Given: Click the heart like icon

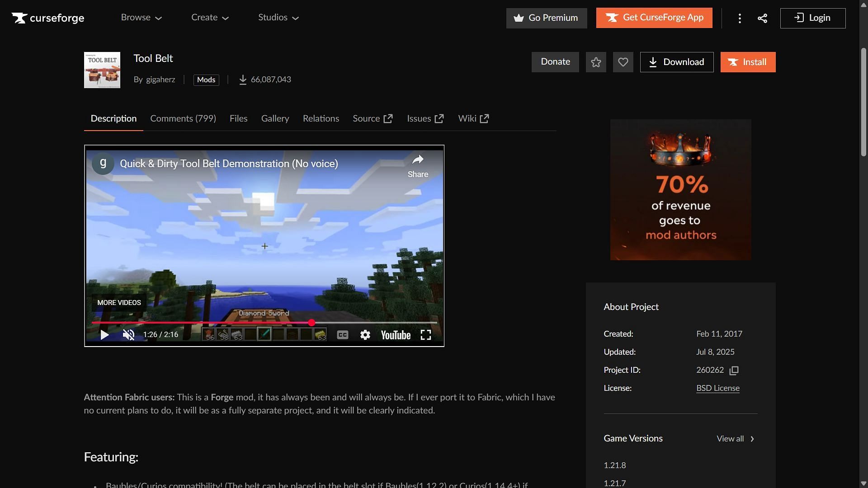Looking at the screenshot, I should (623, 62).
